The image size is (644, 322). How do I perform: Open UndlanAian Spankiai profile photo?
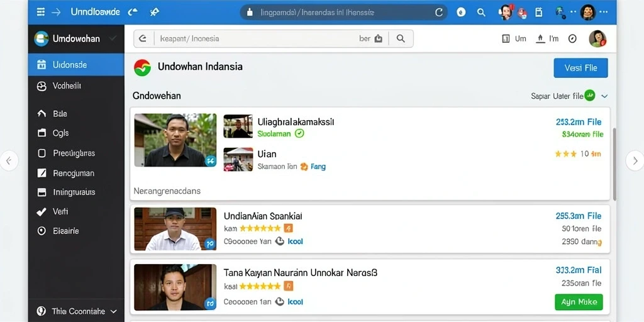[x=175, y=229]
